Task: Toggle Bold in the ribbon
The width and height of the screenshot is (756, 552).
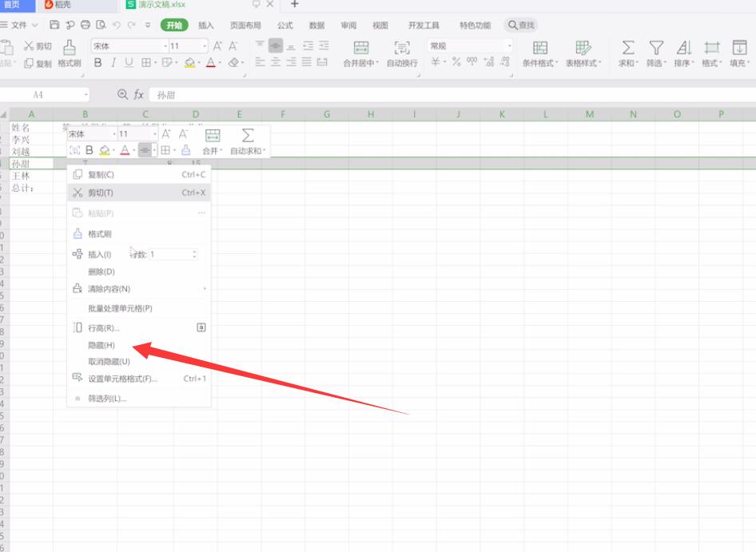Action: (97, 62)
